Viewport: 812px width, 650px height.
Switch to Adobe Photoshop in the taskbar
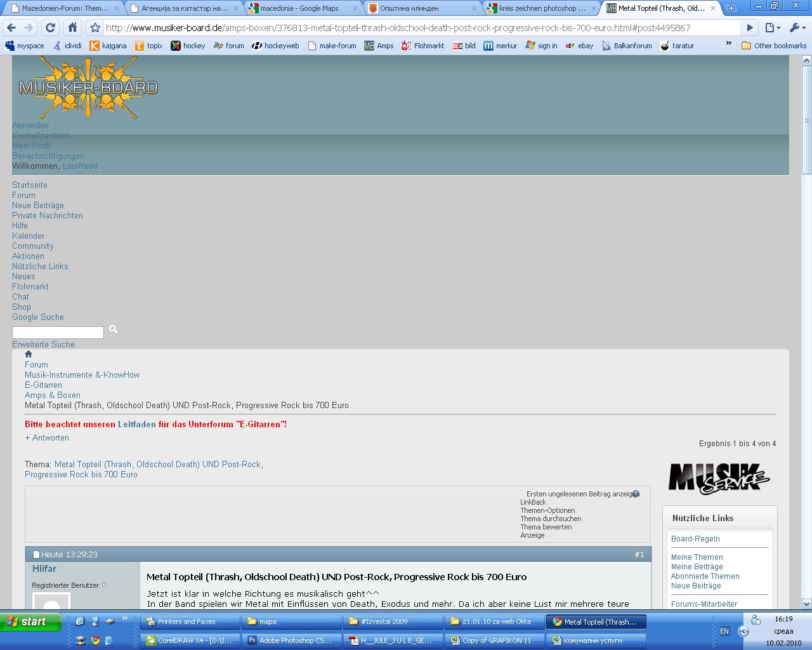[x=292, y=640]
